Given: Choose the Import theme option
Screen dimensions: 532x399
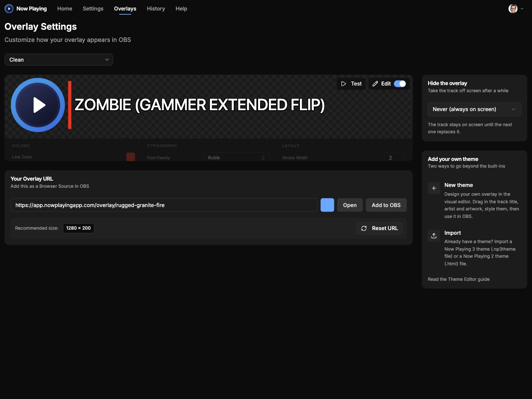Looking at the screenshot, I should [x=474, y=248].
